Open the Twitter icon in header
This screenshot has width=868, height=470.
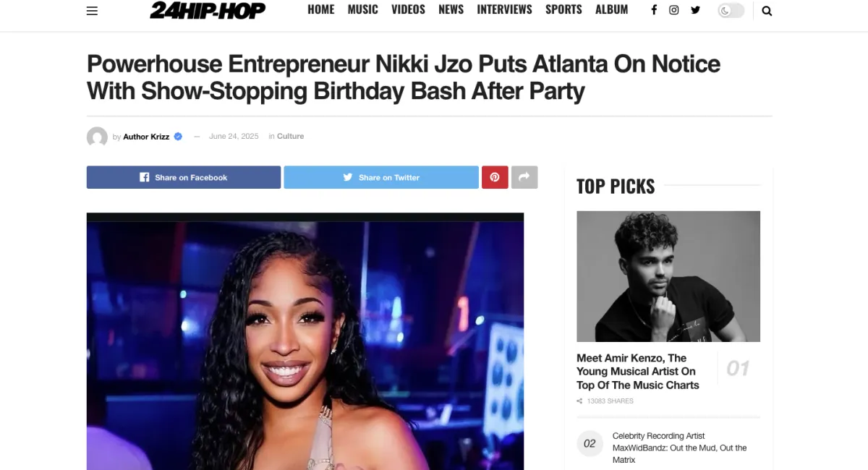coord(695,10)
